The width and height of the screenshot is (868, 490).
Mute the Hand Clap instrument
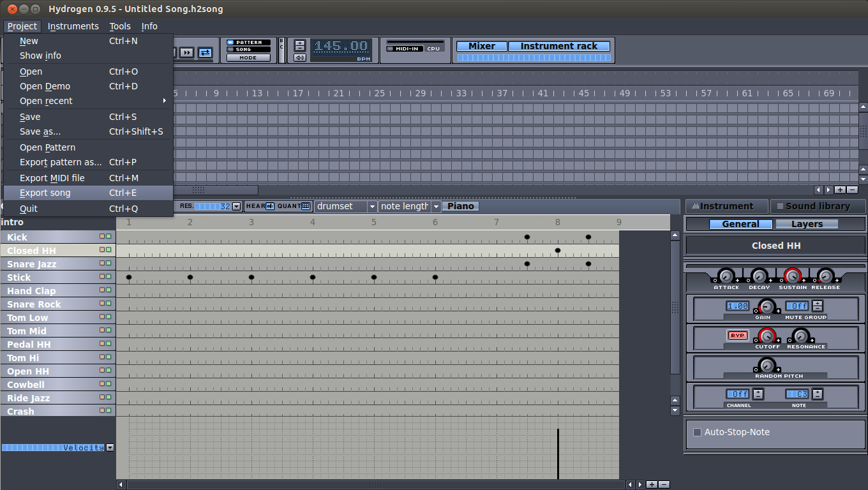[x=101, y=290]
